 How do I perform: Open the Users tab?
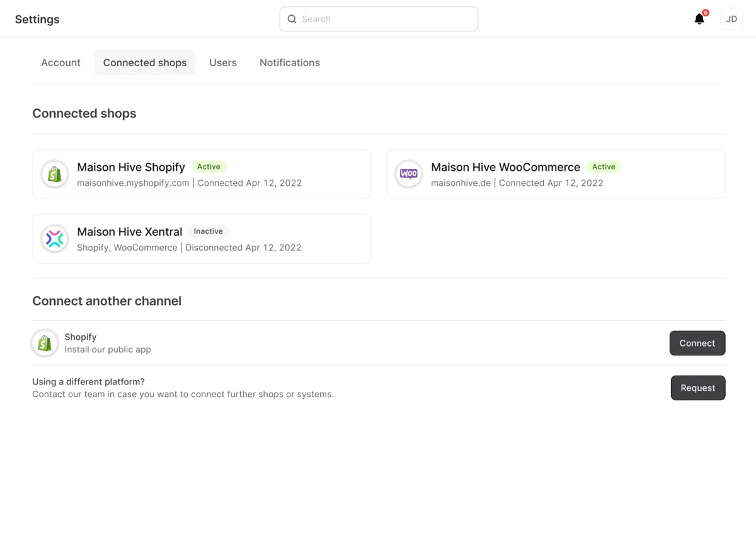(x=223, y=62)
